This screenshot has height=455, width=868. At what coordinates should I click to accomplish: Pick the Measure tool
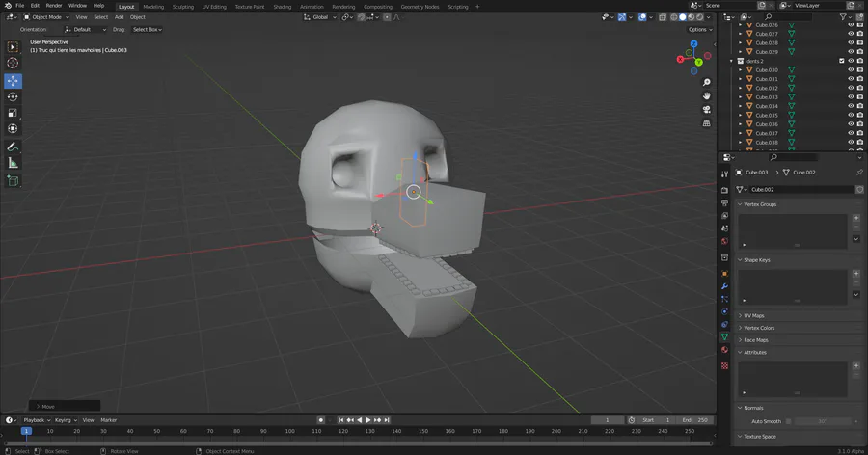(x=13, y=163)
